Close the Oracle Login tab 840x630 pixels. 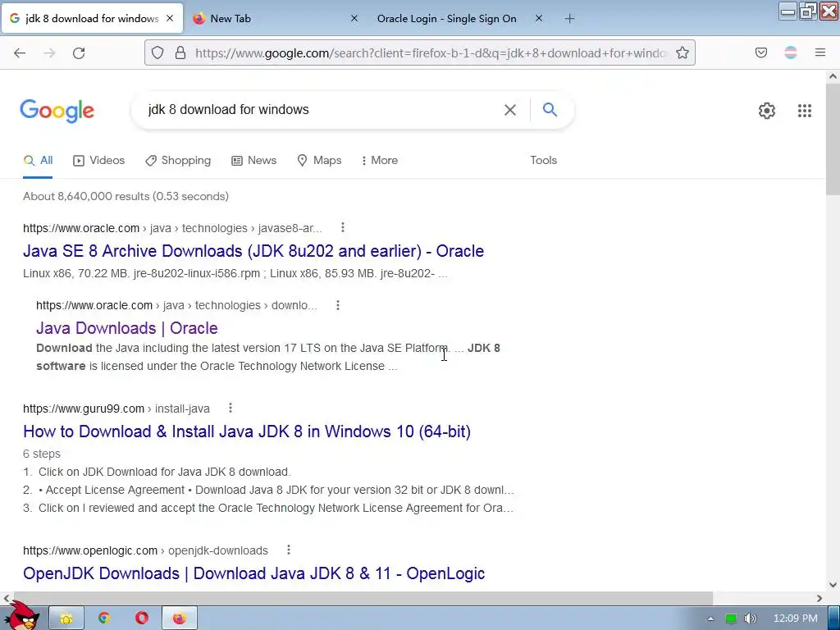(x=539, y=18)
